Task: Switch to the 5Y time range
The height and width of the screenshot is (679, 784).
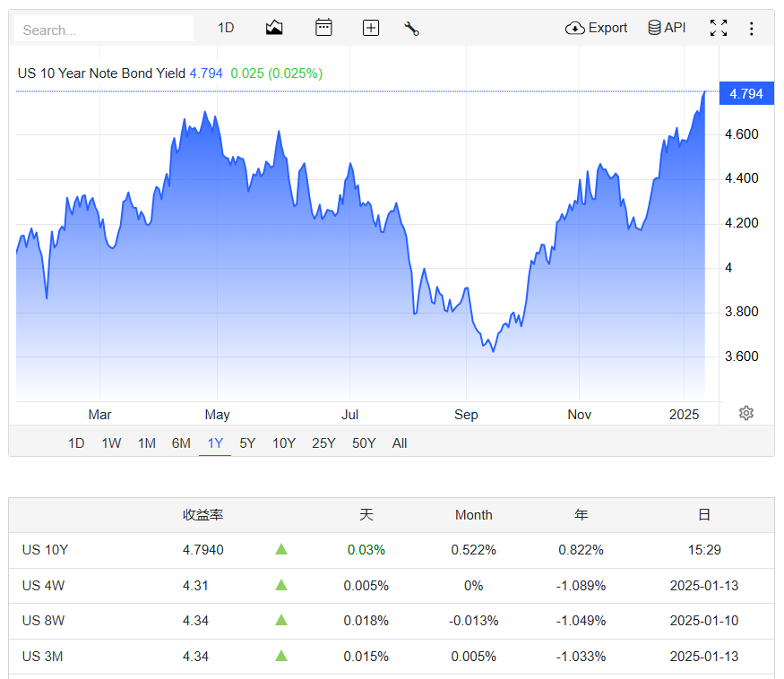Action: 247,443
